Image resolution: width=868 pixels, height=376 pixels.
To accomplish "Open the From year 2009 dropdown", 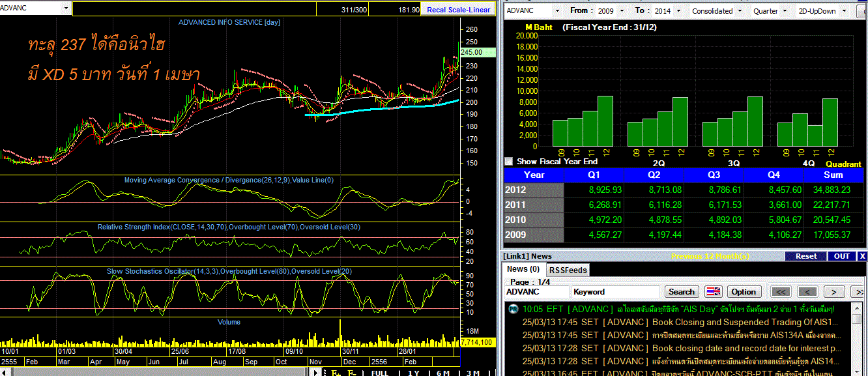I will (x=620, y=11).
